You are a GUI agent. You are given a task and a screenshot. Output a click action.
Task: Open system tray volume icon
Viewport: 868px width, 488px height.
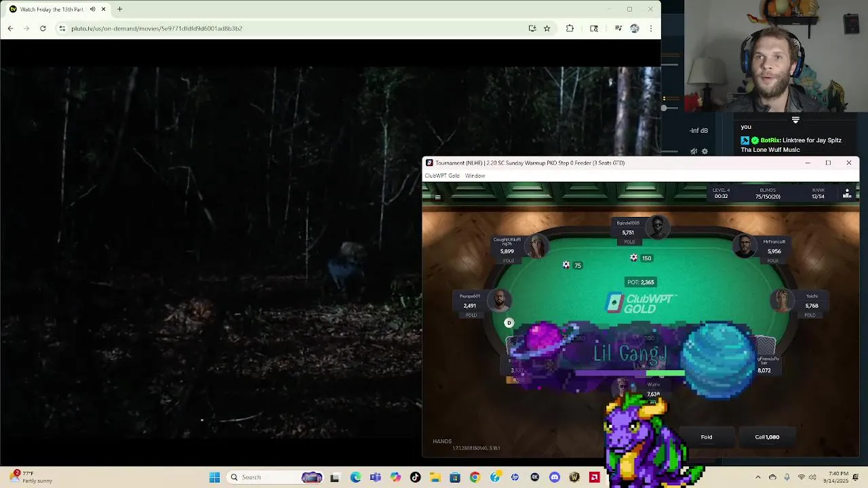tap(814, 477)
